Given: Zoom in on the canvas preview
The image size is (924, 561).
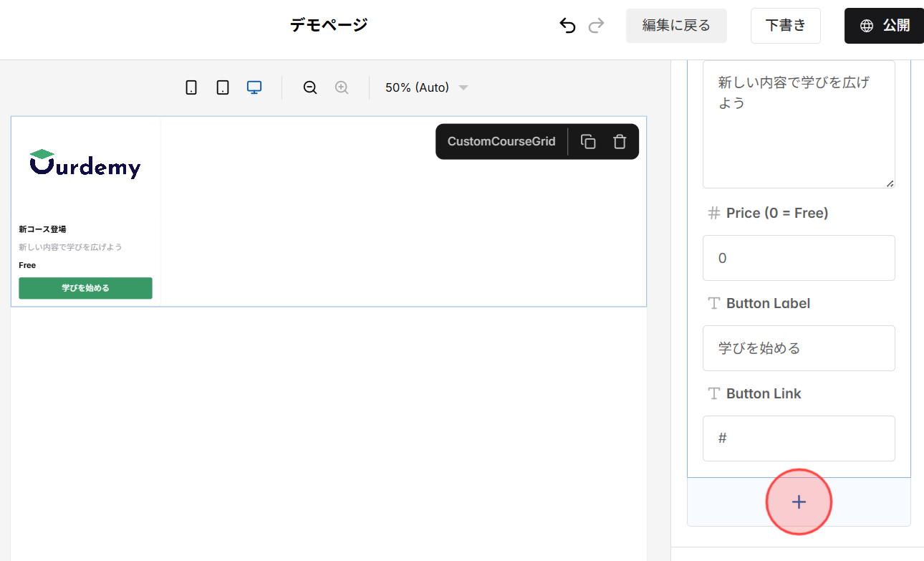Looking at the screenshot, I should [342, 87].
